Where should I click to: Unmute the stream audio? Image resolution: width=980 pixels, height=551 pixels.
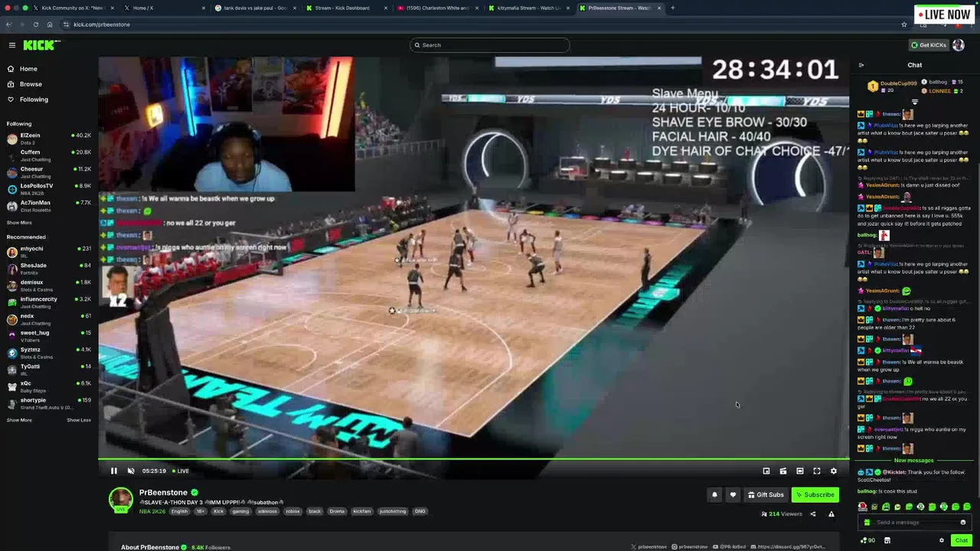(x=131, y=471)
